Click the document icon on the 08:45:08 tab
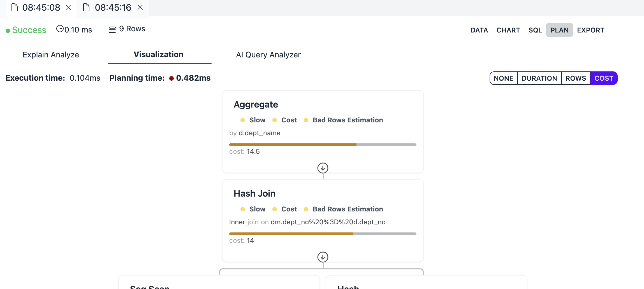The width and height of the screenshot is (644, 289). click(15, 8)
